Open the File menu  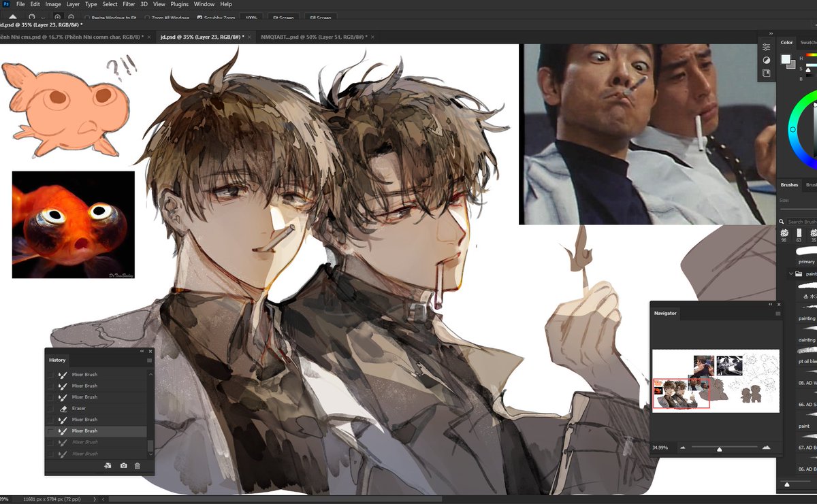[x=20, y=4]
